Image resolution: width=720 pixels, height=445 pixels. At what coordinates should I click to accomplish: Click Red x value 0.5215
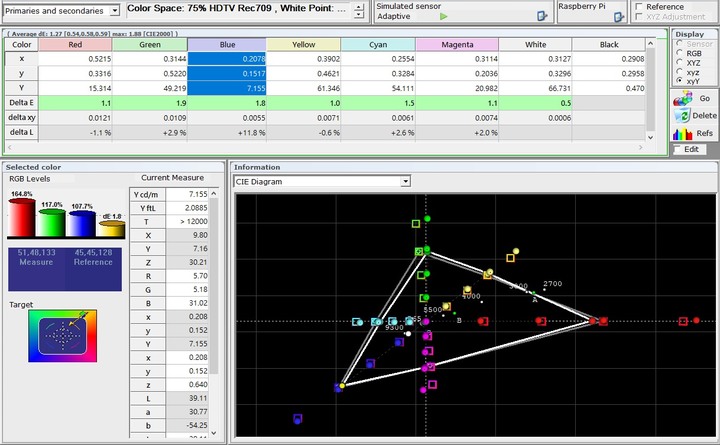(x=75, y=59)
